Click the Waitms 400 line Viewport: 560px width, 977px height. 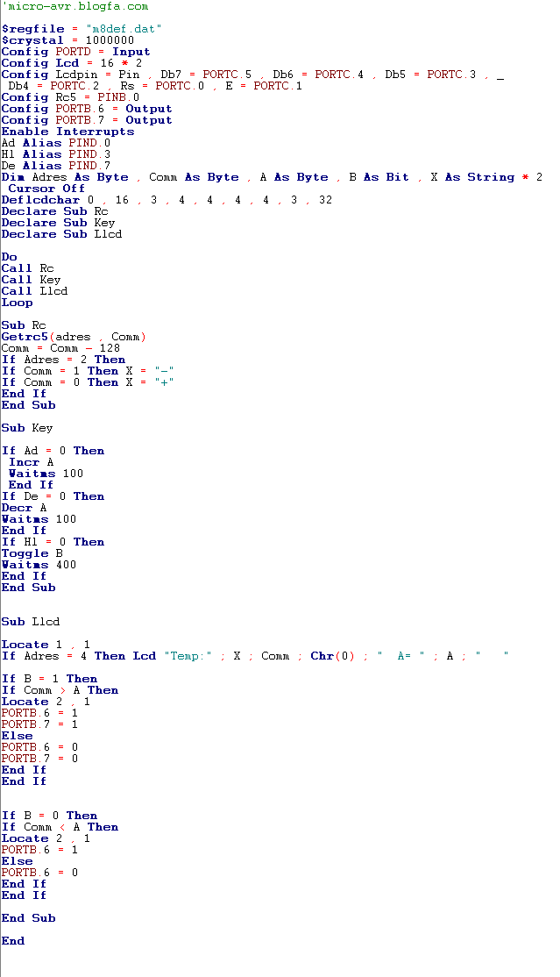pyautogui.click(x=39, y=565)
